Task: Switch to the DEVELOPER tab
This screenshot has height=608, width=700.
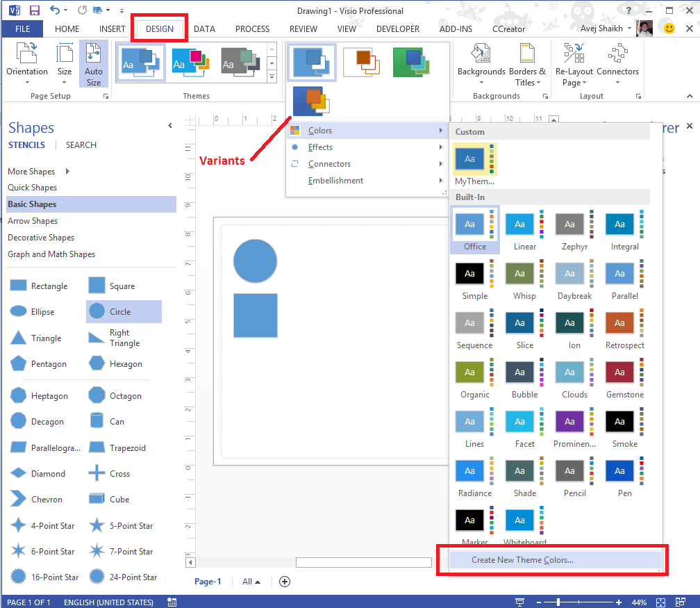Action: pos(398,29)
